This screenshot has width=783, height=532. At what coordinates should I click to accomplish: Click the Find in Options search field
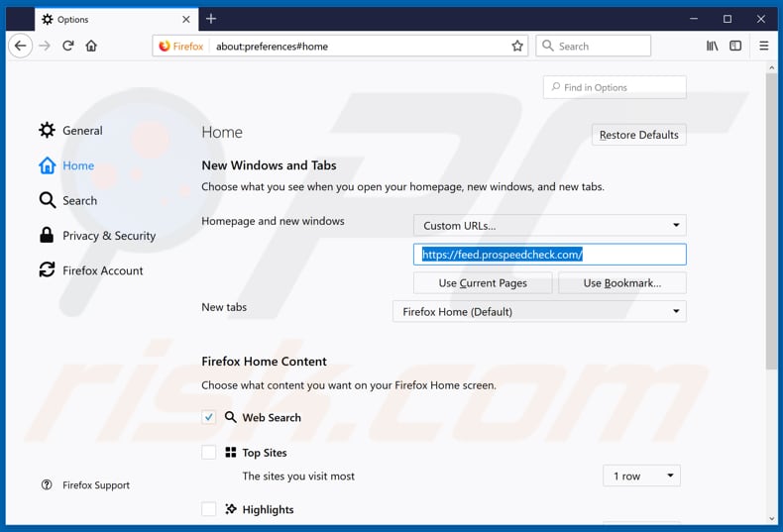click(615, 87)
